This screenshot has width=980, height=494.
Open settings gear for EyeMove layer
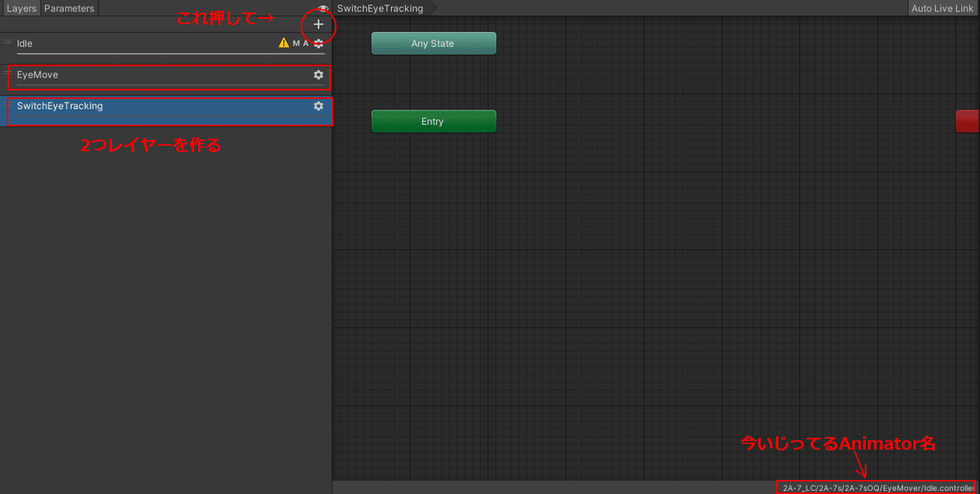318,74
